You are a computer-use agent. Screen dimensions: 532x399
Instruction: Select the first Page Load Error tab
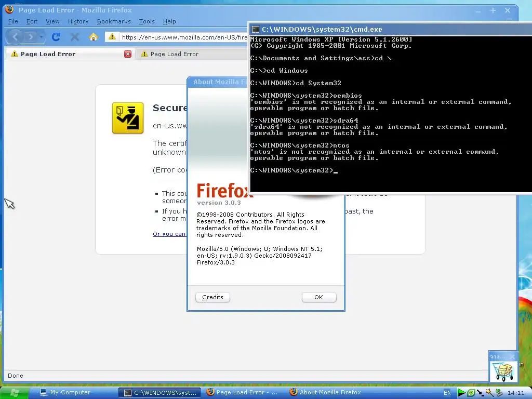pos(70,54)
